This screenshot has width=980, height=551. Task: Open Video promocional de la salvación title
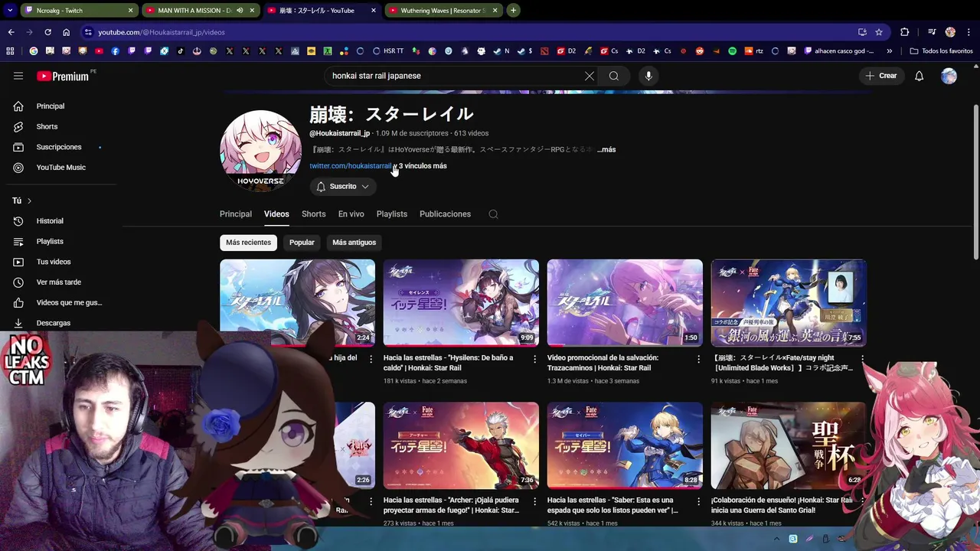click(x=603, y=363)
